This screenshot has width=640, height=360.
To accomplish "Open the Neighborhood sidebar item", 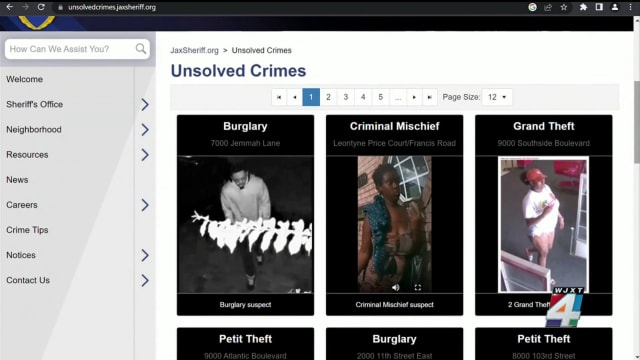I will tap(34, 129).
